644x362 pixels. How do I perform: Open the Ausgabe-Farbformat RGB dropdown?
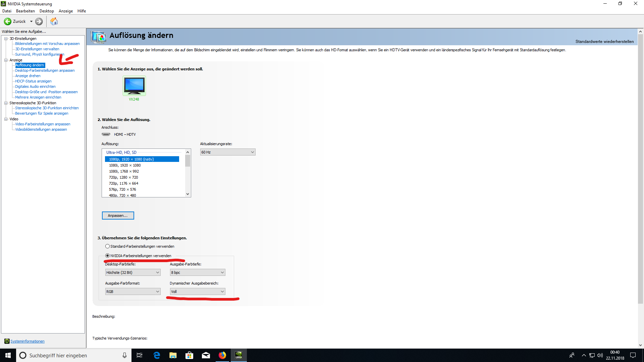click(x=132, y=292)
